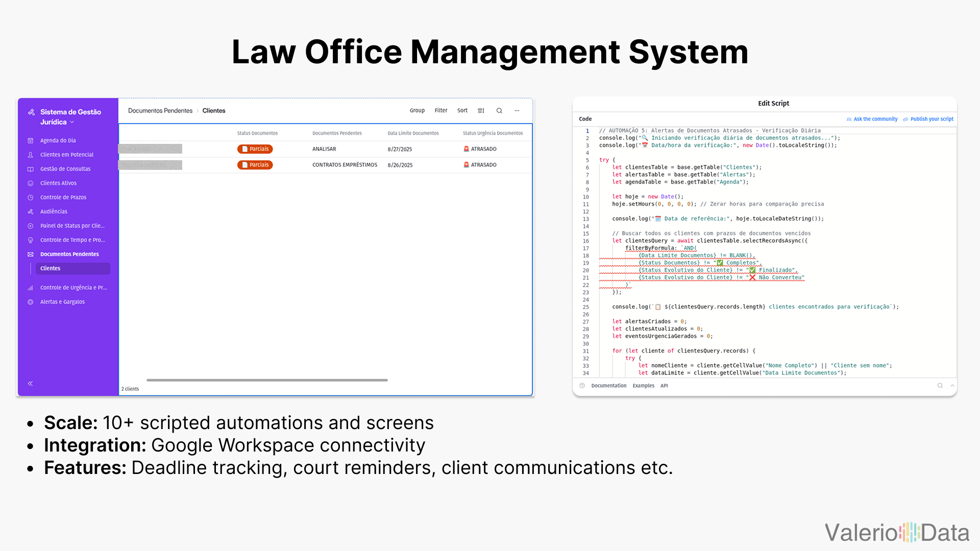980x551 pixels.
Task: Click the Controle de Urgência chart icon
Action: click(31, 288)
